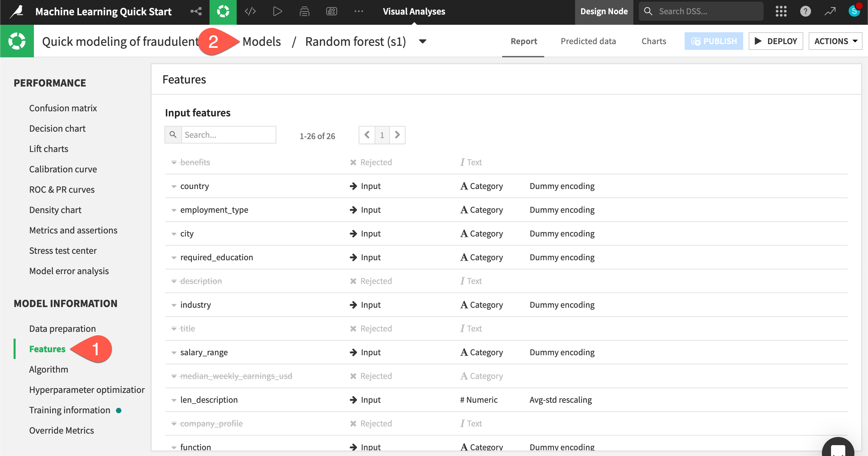Viewport: 868px width, 456px height.
Task: Open the project Flow icon
Action: (196, 11)
